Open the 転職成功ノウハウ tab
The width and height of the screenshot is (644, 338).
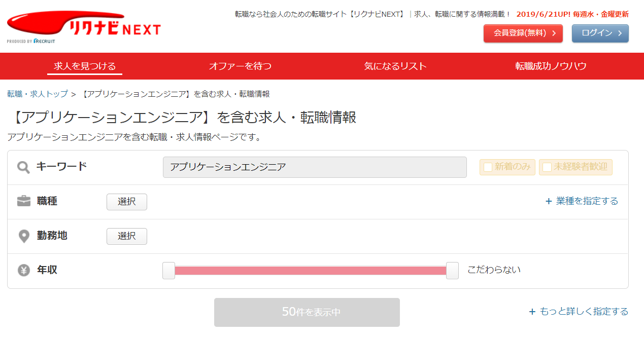point(551,66)
